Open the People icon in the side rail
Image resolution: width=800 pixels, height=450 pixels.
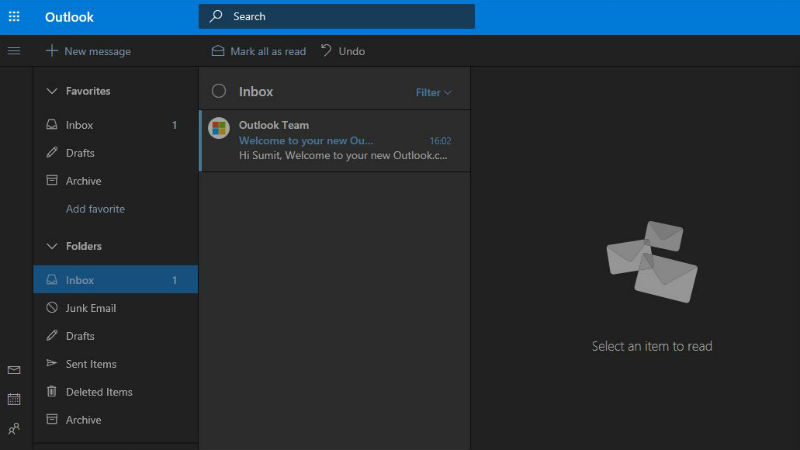(14, 429)
